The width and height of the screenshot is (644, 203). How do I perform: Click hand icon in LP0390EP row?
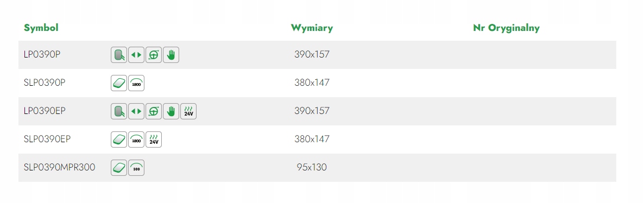(171, 111)
